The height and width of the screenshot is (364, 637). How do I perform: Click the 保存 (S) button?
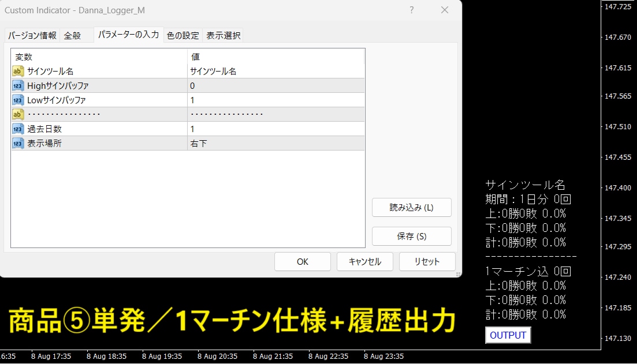pos(412,236)
